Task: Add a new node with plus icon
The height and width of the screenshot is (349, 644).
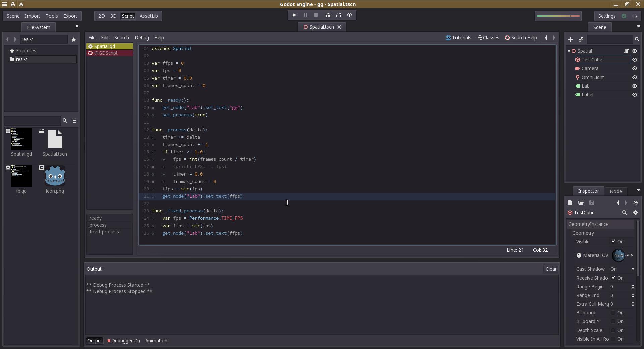Action: tap(570, 39)
